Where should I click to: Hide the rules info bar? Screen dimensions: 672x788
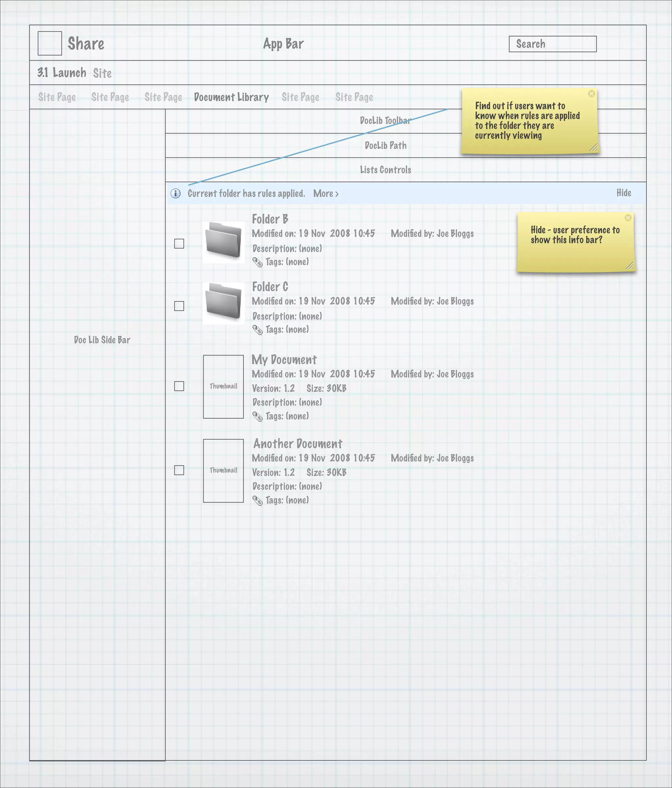click(x=623, y=193)
